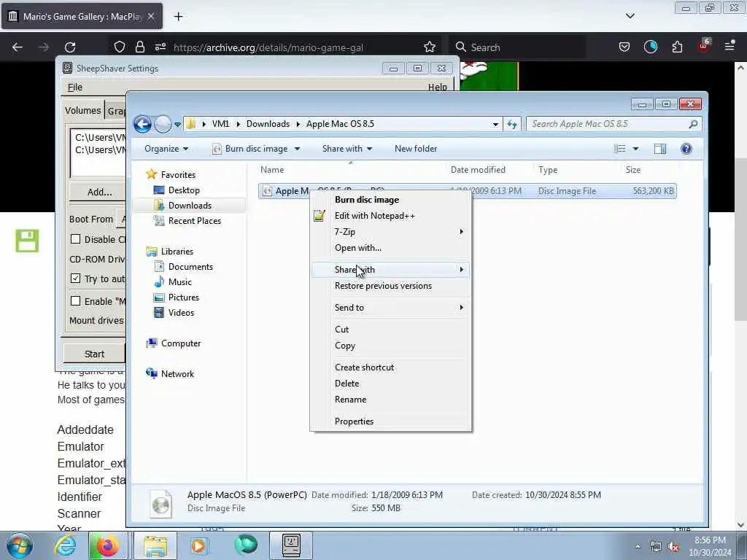Open the Share with toolbar dropdown
747x560 pixels.
(347, 149)
